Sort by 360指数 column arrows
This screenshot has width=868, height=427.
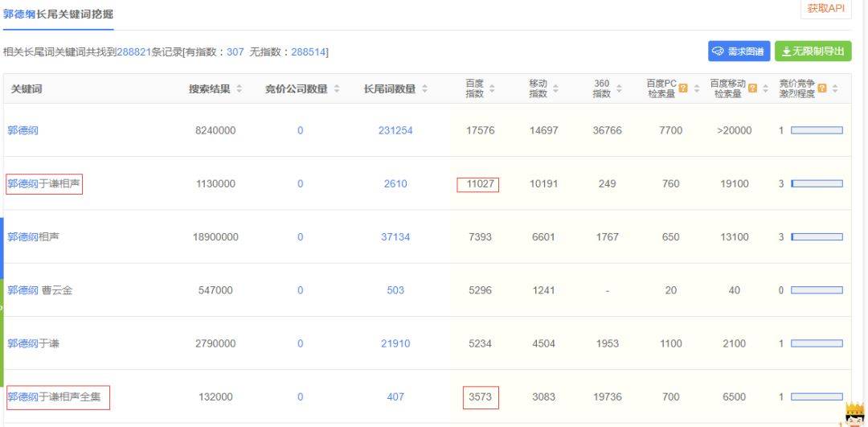tap(619, 89)
